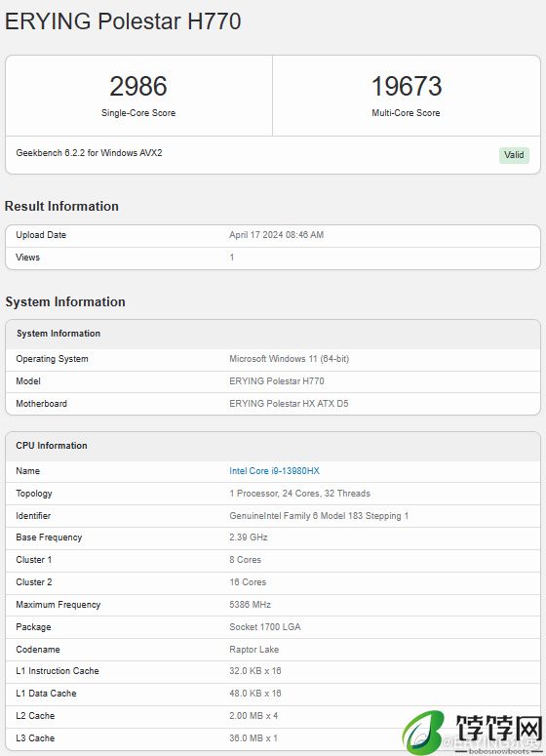The image size is (546, 756).
Task: Click the green Valid badge
Action: 514,155
